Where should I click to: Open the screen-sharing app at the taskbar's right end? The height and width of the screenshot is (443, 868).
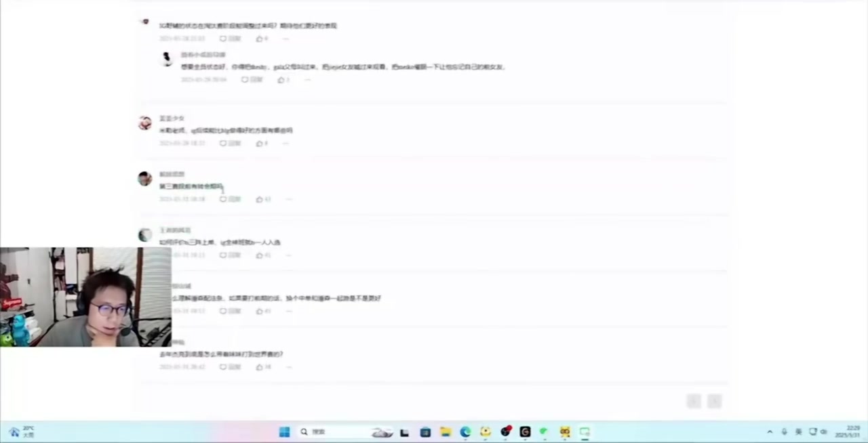tap(584, 431)
